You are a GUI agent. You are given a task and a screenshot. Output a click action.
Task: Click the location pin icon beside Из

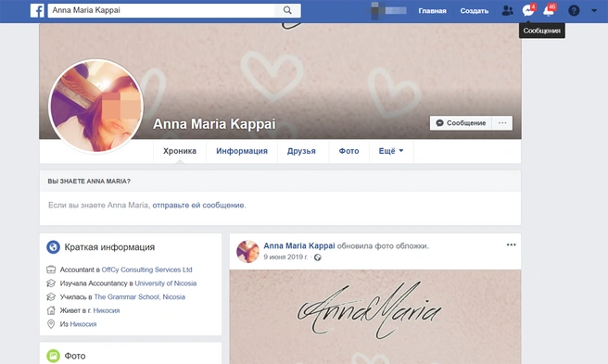pos(51,324)
